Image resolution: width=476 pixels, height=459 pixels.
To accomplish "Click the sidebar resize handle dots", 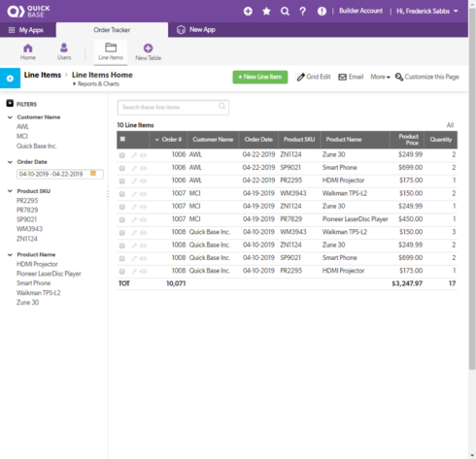I will pyautogui.click(x=108, y=193).
